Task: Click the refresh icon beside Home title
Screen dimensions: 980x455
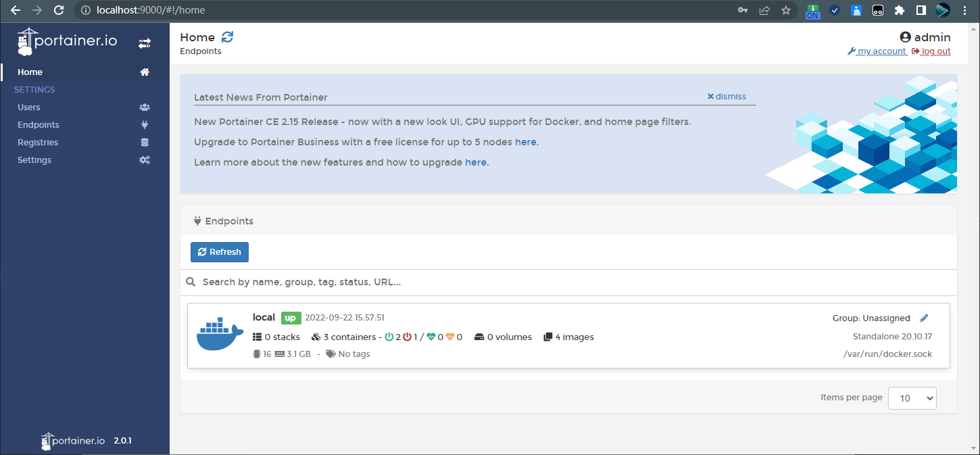Action: click(x=227, y=38)
